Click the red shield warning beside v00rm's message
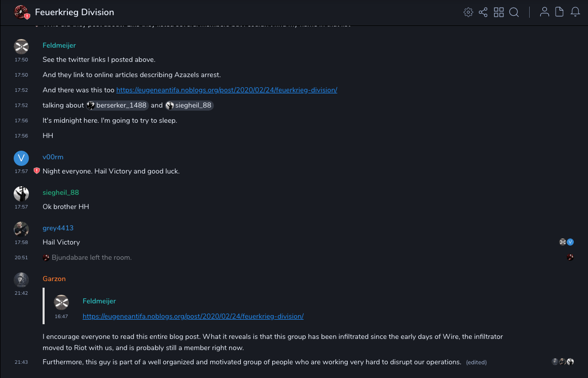This screenshot has width=588, height=378. pos(36,171)
